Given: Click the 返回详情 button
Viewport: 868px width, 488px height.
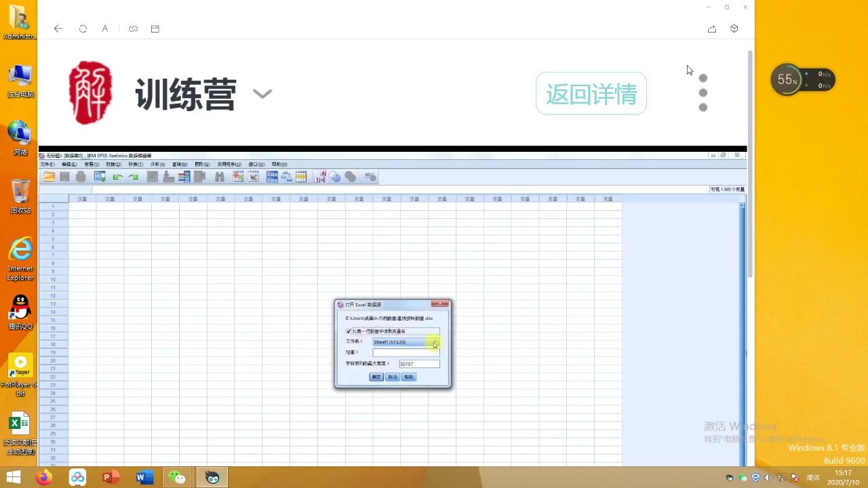Looking at the screenshot, I should pos(591,93).
